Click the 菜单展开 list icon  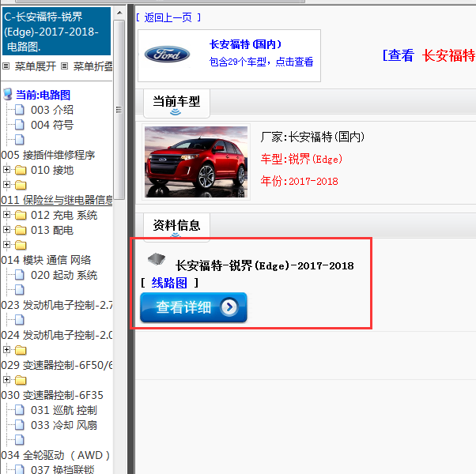click(6, 66)
